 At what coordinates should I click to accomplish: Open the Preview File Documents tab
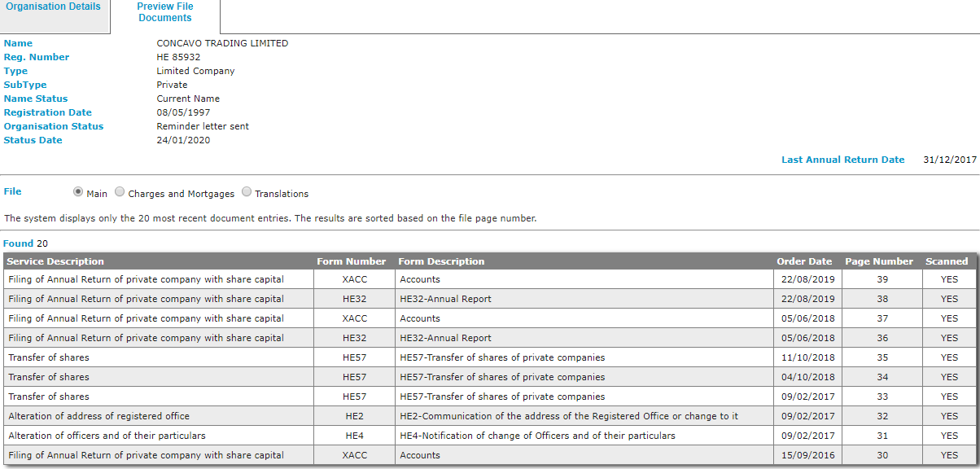tap(165, 12)
